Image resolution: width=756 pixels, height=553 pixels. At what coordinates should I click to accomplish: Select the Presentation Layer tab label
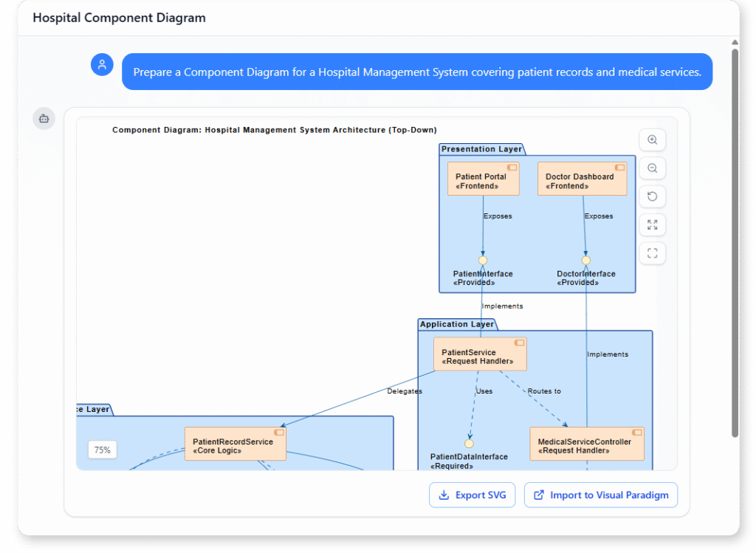point(481,148)
